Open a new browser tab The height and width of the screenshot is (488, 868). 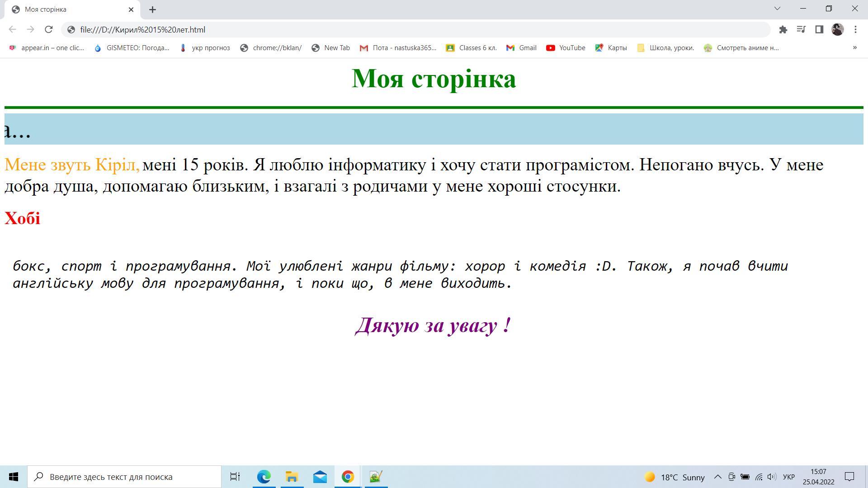(152, 9)
